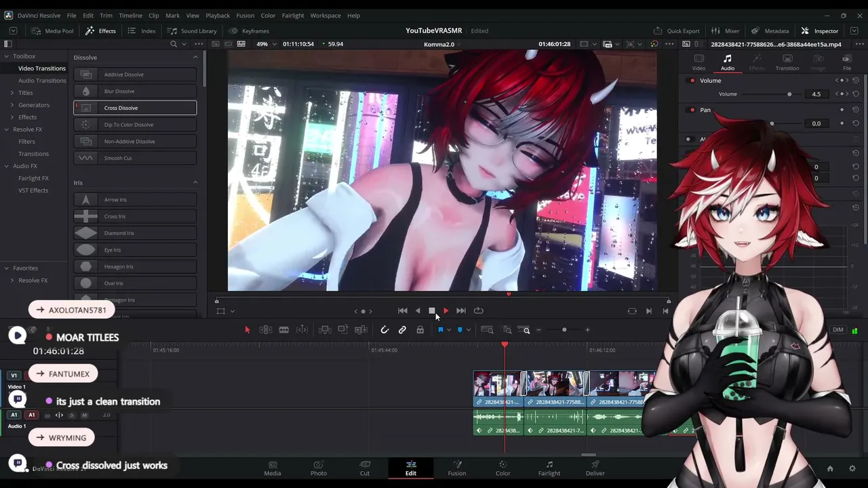868x488 pixels.
Task: Add a blue flag to clip
Action: (440, 330)
